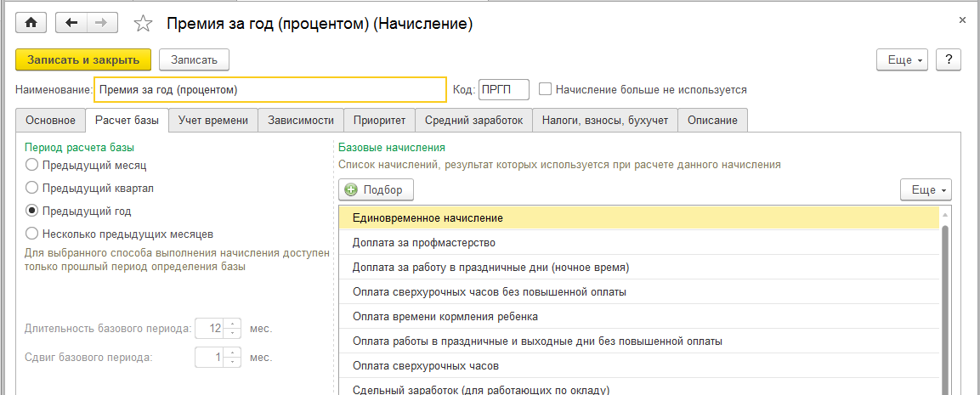Select the Предыдущий месяц radio button
This screenshot has height=395, width=980.
point(32,165)
